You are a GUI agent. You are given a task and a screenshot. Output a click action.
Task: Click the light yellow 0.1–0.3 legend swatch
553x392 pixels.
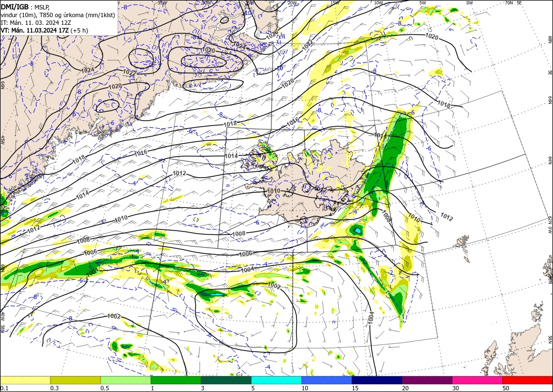coord(25,380)
